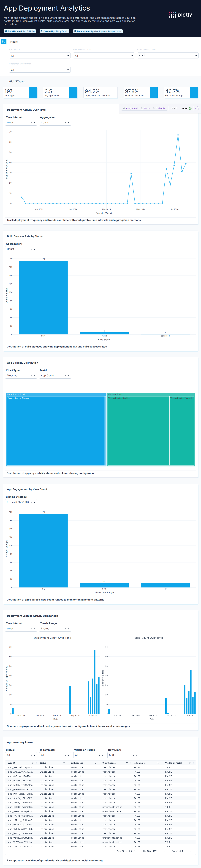
Task: Open comparison chart Time Interval dropdown
Action: click(x=21, y=629)
